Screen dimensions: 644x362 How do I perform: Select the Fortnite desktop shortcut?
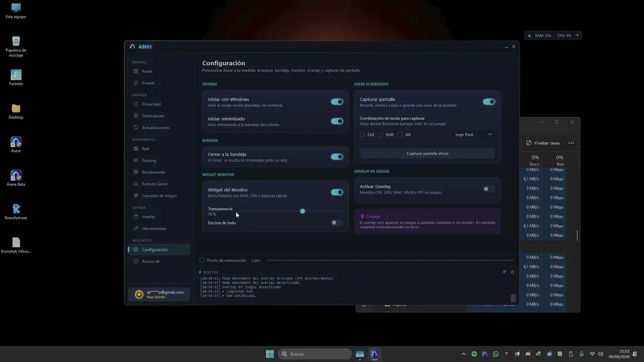click(16, 78)
